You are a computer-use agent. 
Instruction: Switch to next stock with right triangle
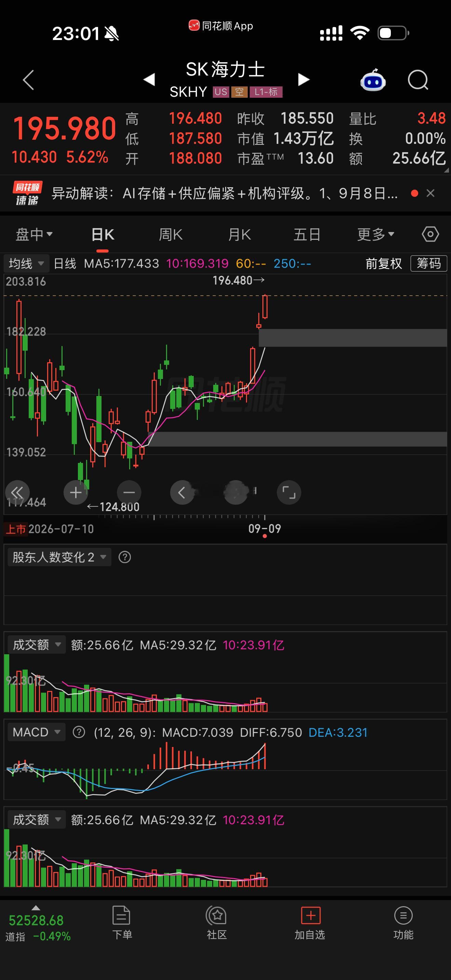pos(303,80)
